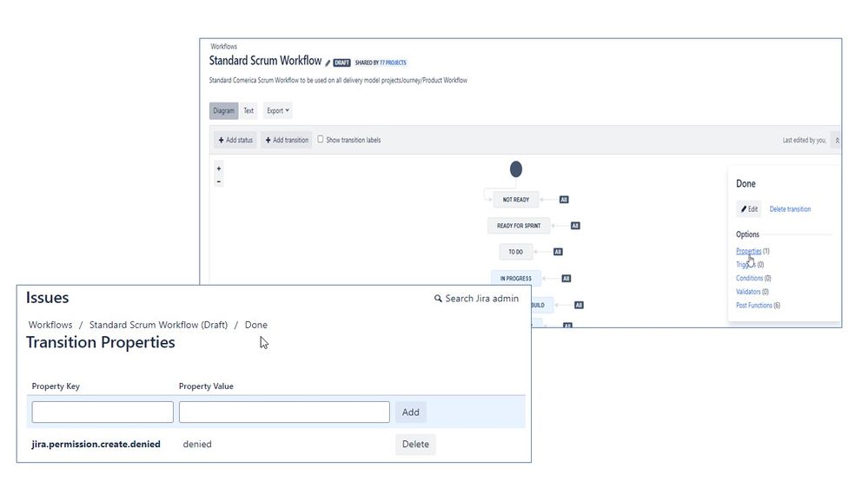Click the denied property value text
The width and height of the screenshot is (868, 488).
pyautogui.click(x=197, y=445)
